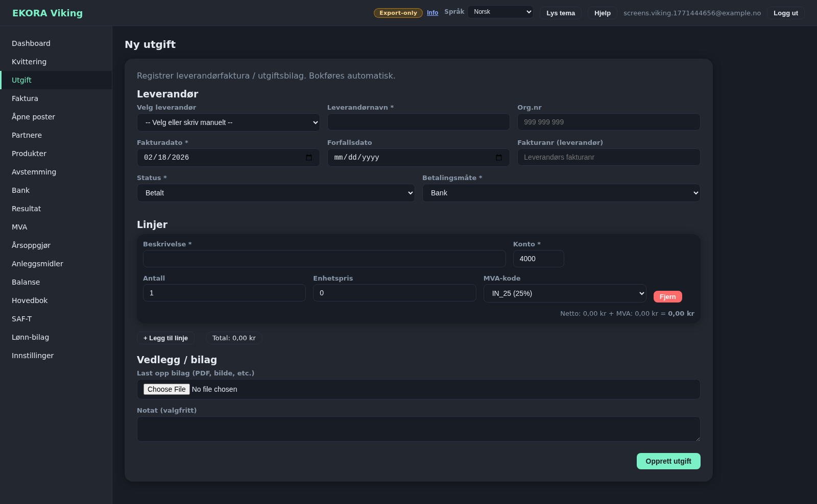Focus the Notat text area
The image size is (817, 504).
(418, 429)
